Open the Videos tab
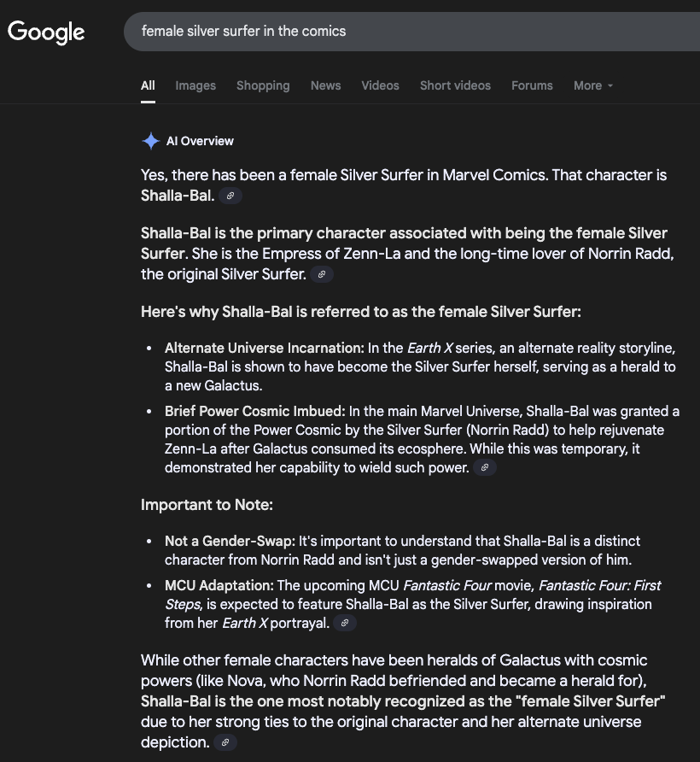The width and height of the screenshot is (700, 762). 380,85
